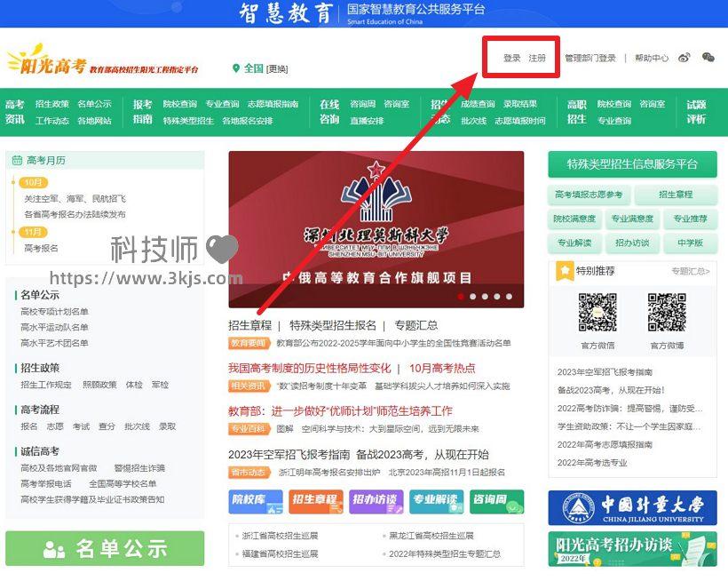The image size is (728, 581).
Task: Open 录取结果 menu item
Action: click(520, 104)
